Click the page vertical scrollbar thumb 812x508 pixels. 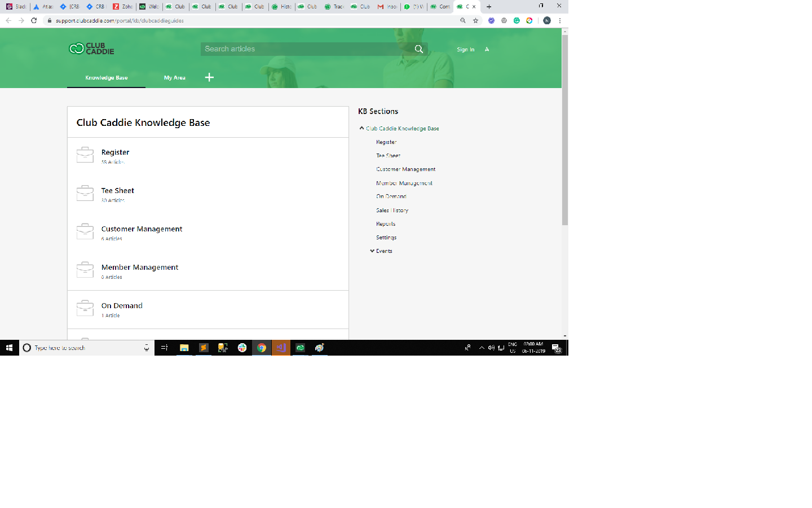pos(564,130)
